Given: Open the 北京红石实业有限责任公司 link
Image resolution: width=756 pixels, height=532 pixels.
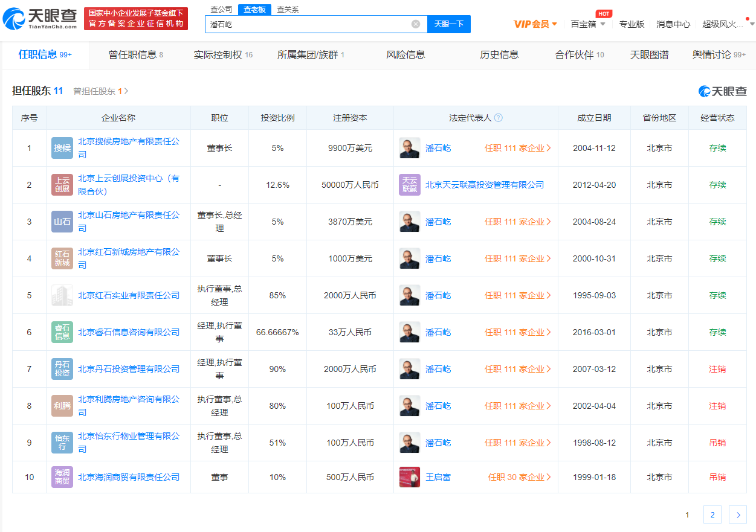Looking at the screenshot, I should [129, 295].
